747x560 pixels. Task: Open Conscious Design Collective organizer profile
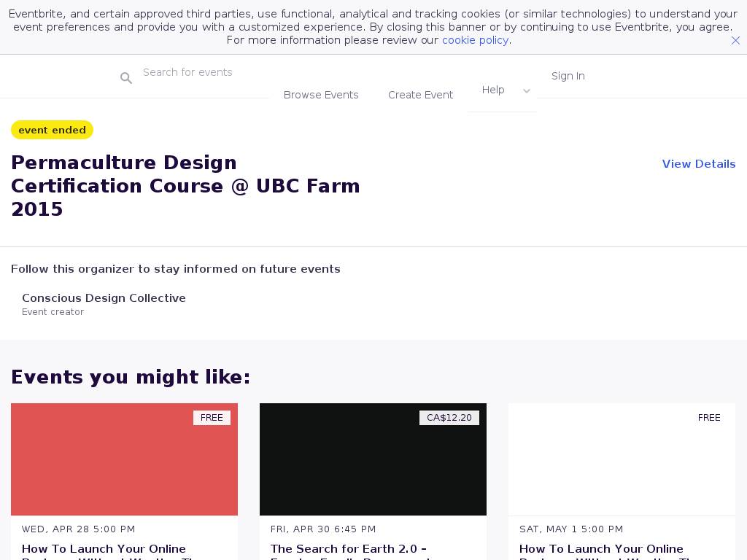click(x=104, y=298)
